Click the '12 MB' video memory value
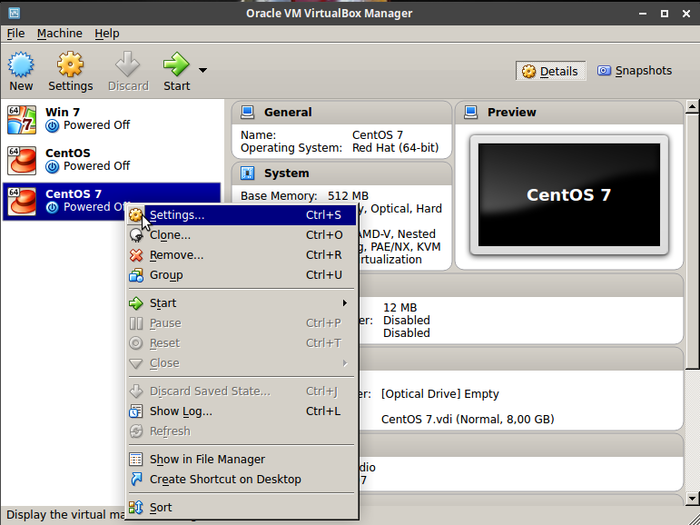The width and height of the screenshot is (700, 525). pyautogui.click(x=400, y=308)
